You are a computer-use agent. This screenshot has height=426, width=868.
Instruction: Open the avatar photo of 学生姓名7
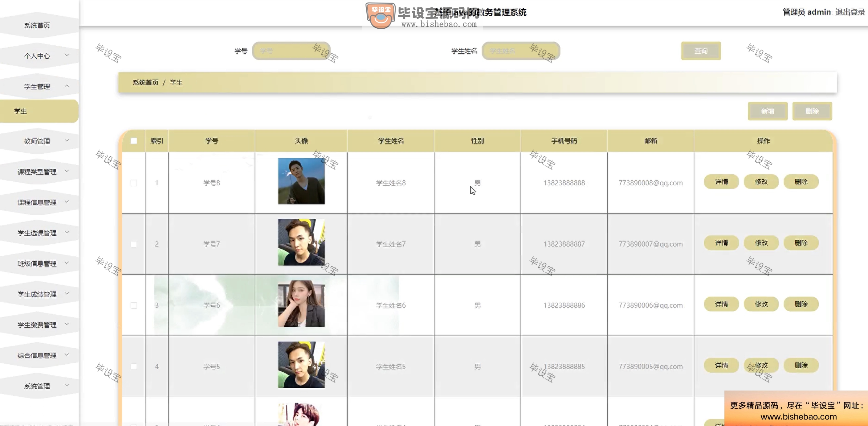tap(301, 242)
